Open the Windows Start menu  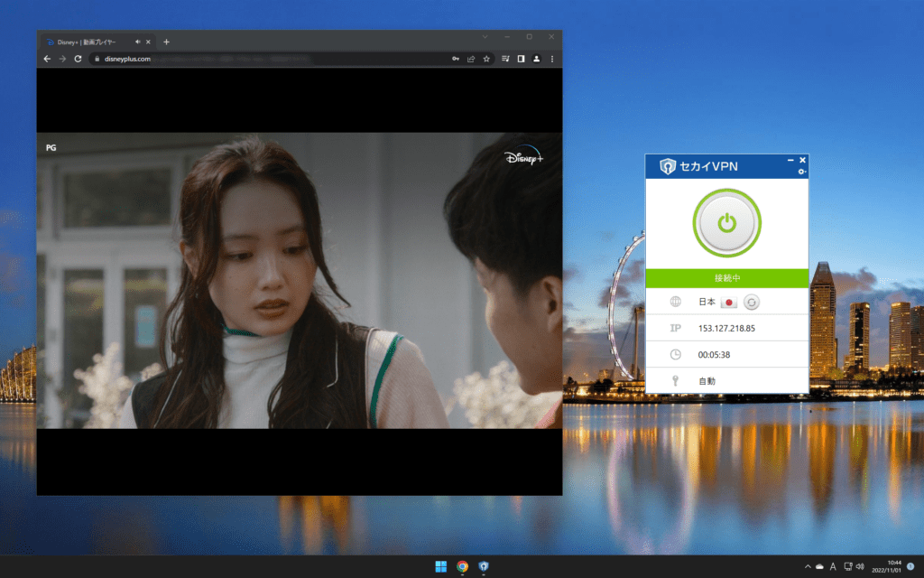pyautogui.click(x=440, y=566)
